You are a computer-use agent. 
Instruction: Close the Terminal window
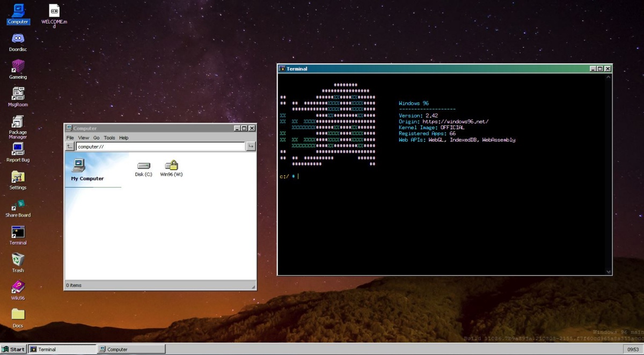click(608, 69)
